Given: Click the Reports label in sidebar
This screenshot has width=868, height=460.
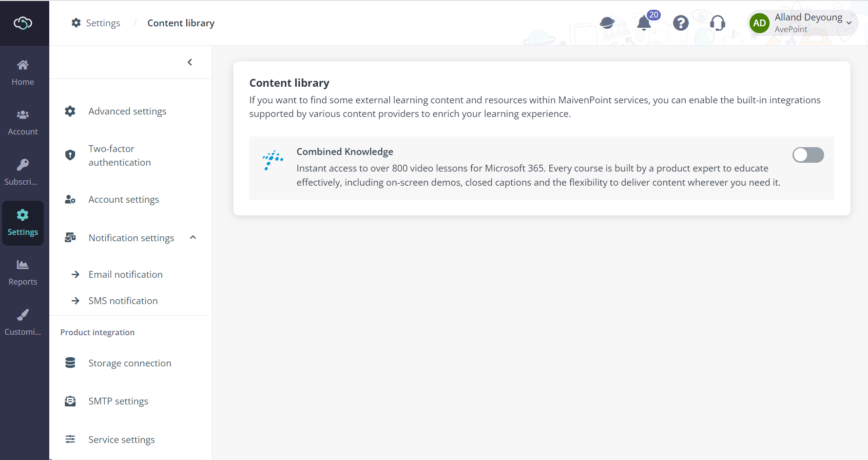Looking at the screenshot, I should pos(23,282).
